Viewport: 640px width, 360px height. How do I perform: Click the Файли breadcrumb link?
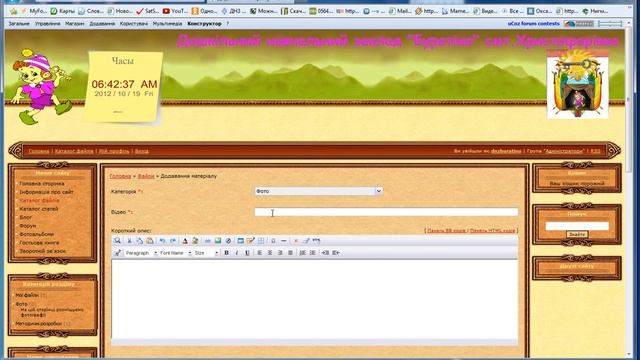click(146, 176)
